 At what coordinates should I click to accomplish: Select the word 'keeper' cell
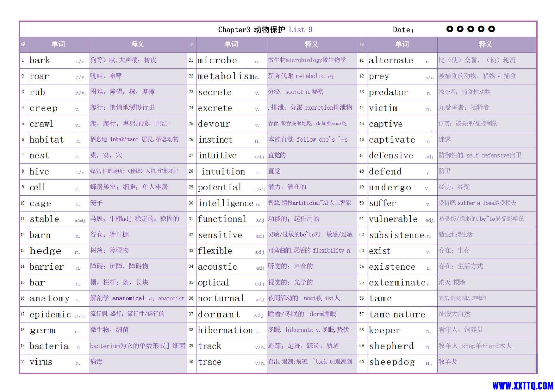402,330
